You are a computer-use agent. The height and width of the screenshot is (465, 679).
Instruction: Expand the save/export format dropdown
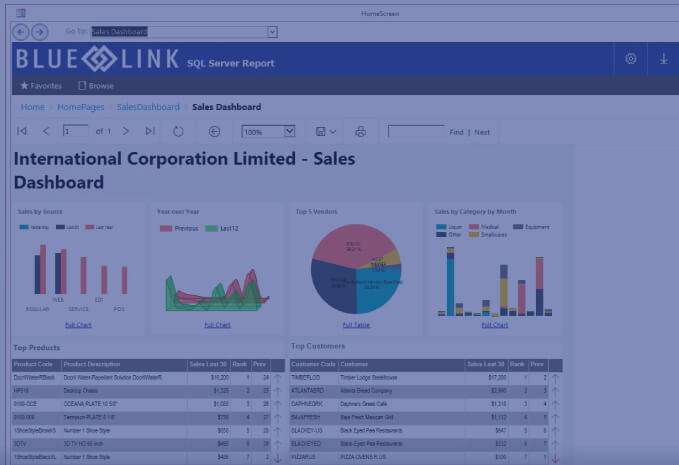[332, 131]
